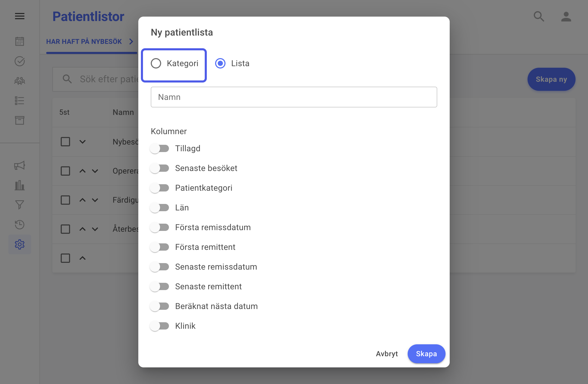The width and height of the screenshot is (588, 384).
Task: Click the user profile icon
Action: point(566,17)
